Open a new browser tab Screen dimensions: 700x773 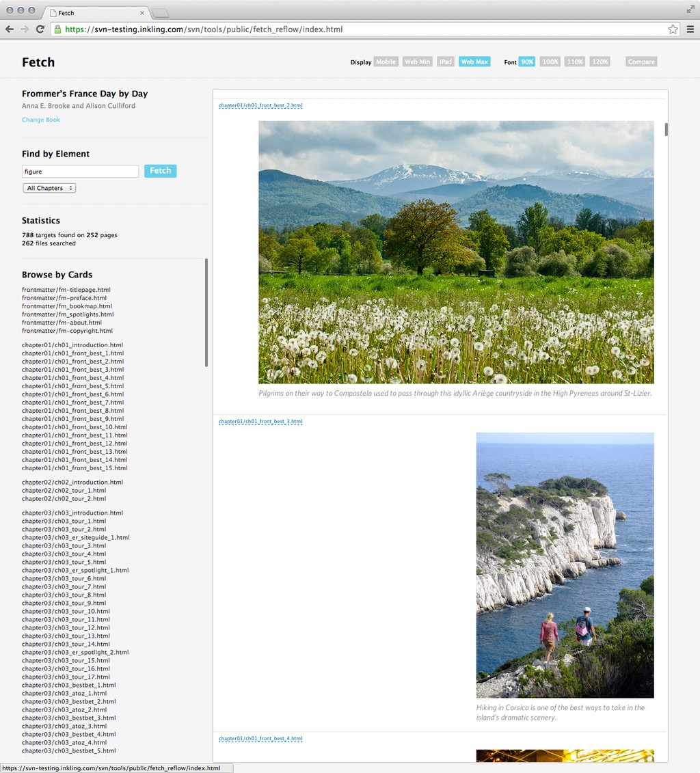coord(160,12)
